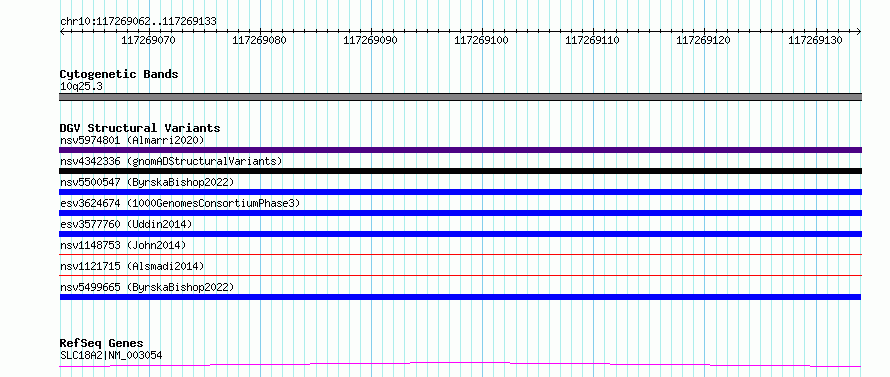Screen dimensions: 890x377
Task: Click ruler tick label 117269100
Action: coord(482,40)
